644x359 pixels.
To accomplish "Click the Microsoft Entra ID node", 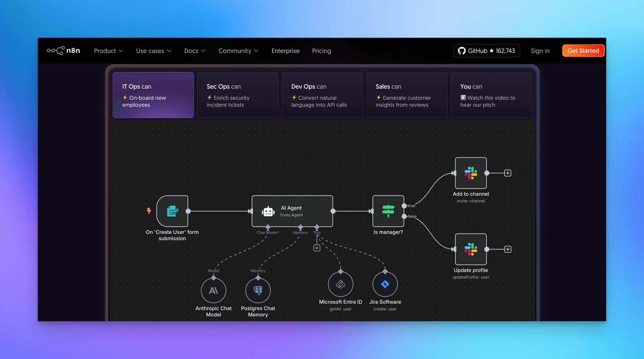I will click(341, 284).
